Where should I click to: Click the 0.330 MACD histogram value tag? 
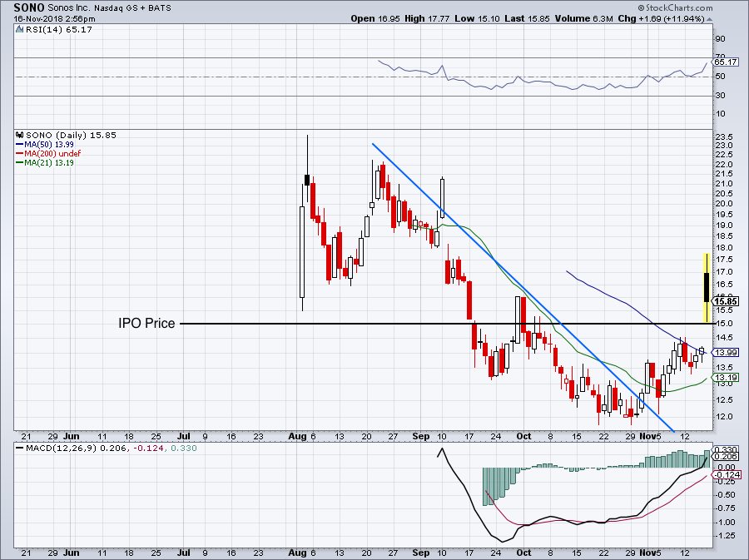coord(726,449)
